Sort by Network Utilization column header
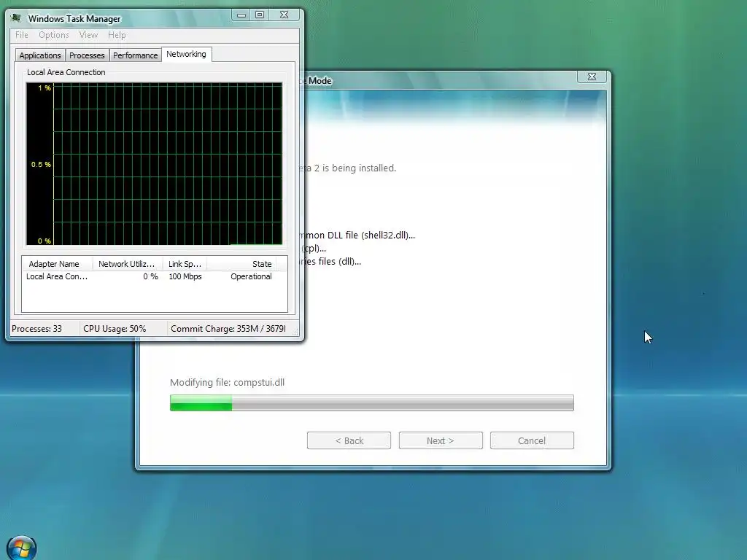 [x=127, y=264]
